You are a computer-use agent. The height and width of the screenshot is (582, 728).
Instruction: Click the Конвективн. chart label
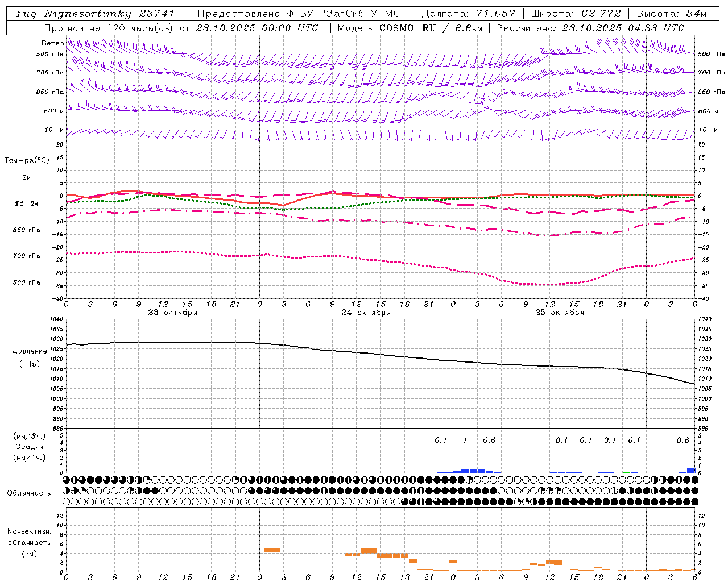click(30, 531)
